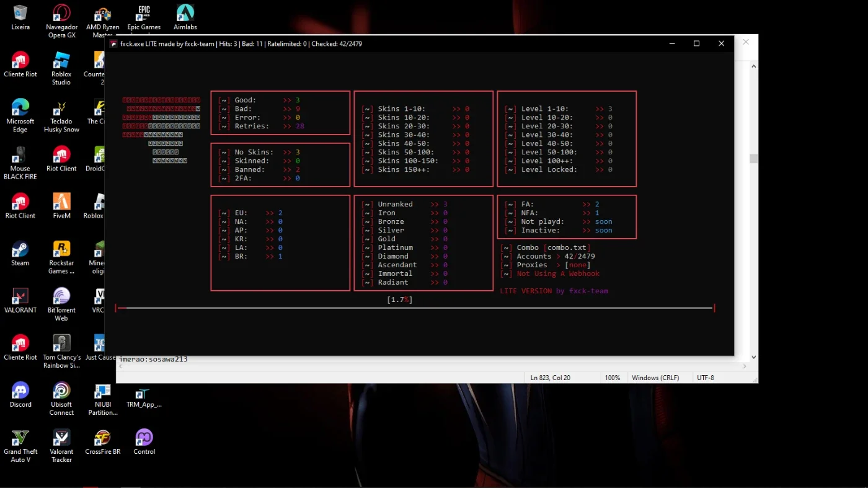The height and width of the screenshot is (488, 868).
Task: Click the CrossFire BR desktop shortcut
Action: (103, 441)
